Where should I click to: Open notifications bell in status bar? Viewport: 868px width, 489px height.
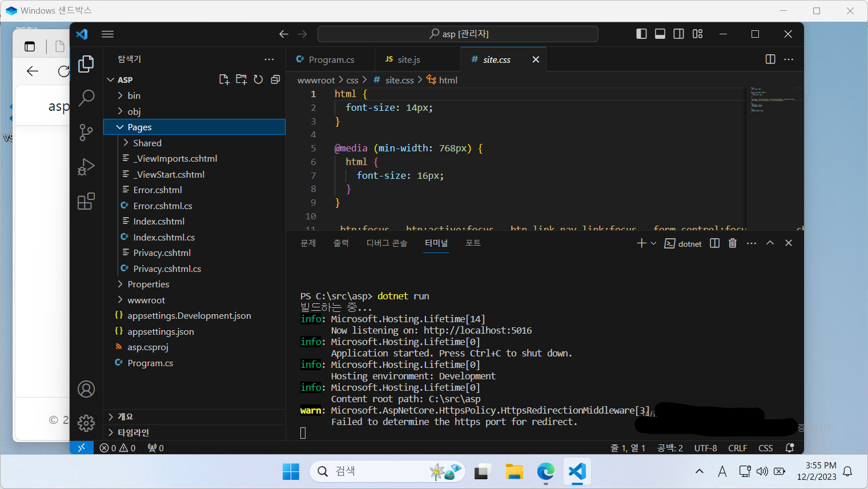[x=790, y=448]
